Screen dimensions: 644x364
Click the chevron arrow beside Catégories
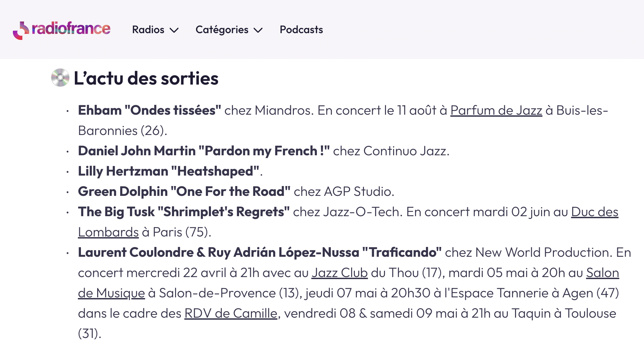pyautogui.click(x=258, y=30)
